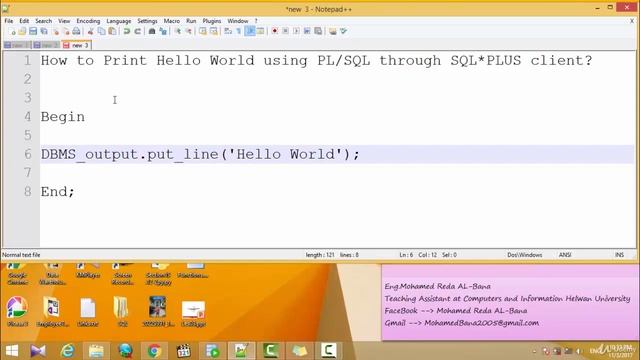Click the Stop Recording macro icon
This screenshot has height=360, width=640.
click(x=285, y=31)
